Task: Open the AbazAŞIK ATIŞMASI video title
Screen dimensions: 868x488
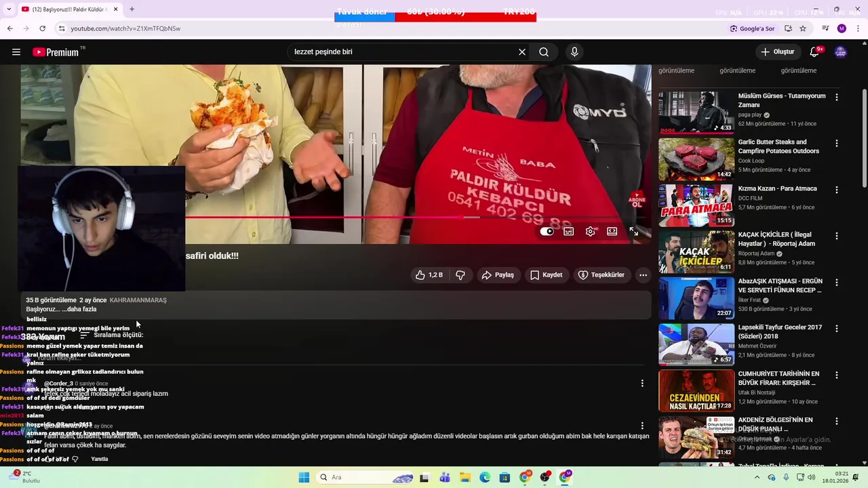Action: pyautogui.click(x=781, y=286)
